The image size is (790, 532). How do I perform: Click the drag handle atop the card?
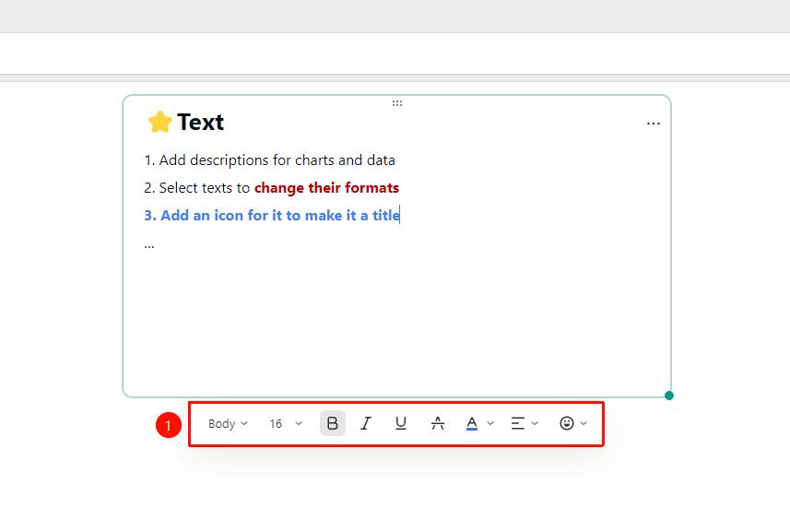[397, 103]
